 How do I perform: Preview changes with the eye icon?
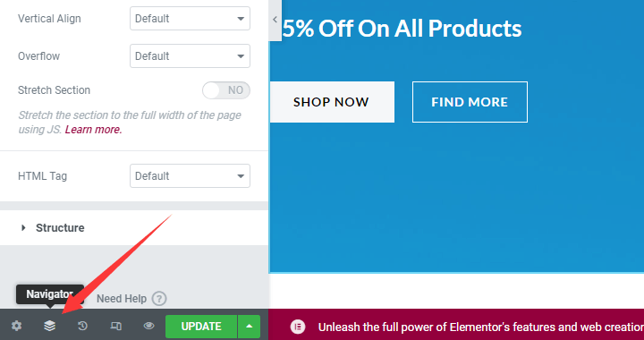(148, 326)
